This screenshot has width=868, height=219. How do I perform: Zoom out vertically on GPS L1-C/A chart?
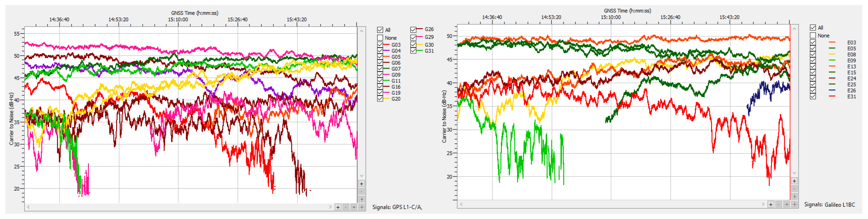[362, 191]
